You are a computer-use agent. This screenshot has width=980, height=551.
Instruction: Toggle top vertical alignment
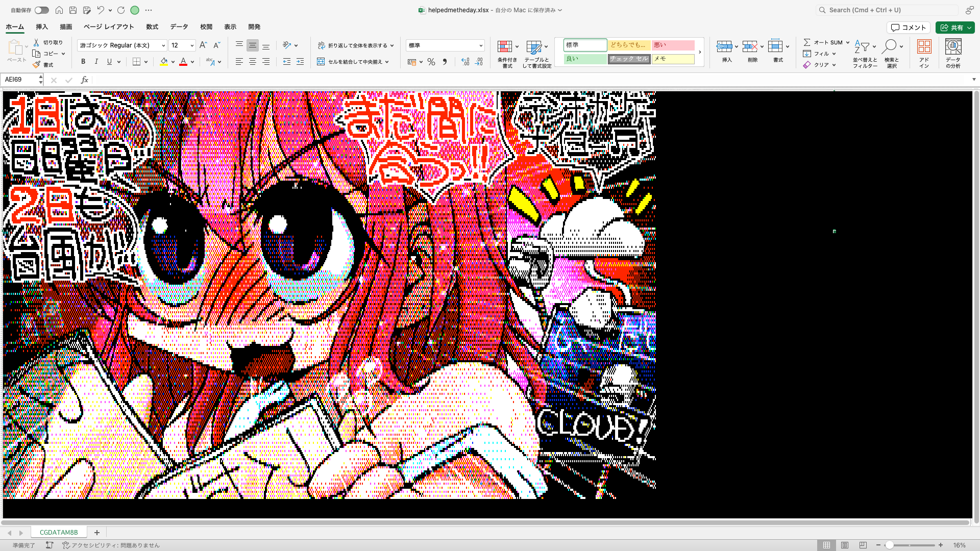coord(239,45)
